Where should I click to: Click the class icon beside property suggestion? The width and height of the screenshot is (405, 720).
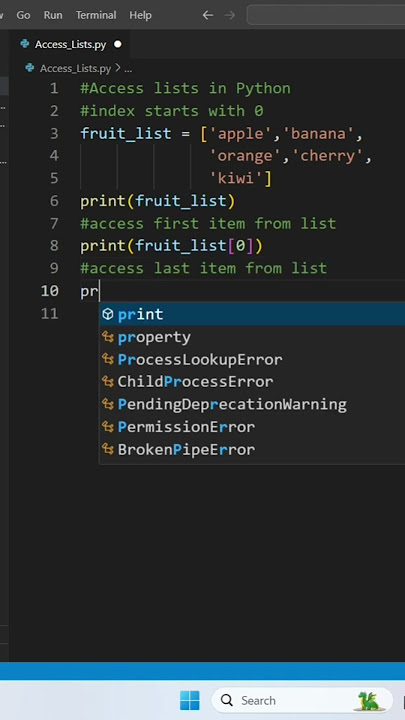(108, 337)
